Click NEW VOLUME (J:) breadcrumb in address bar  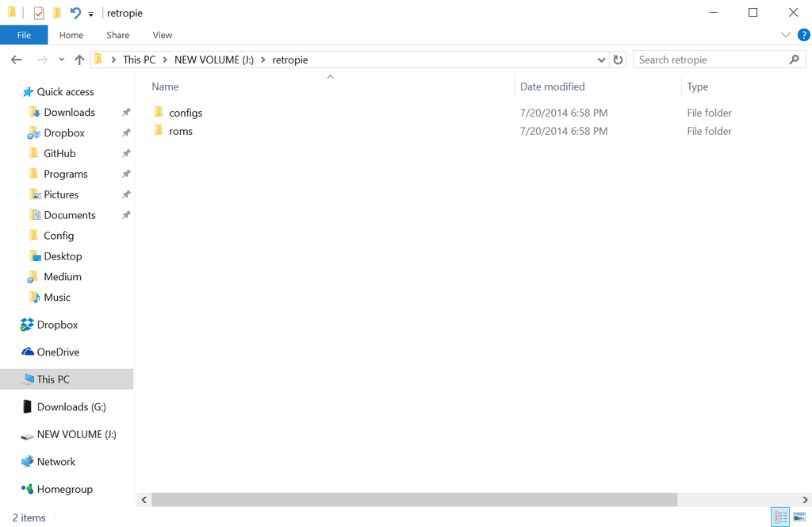[214, 60]
